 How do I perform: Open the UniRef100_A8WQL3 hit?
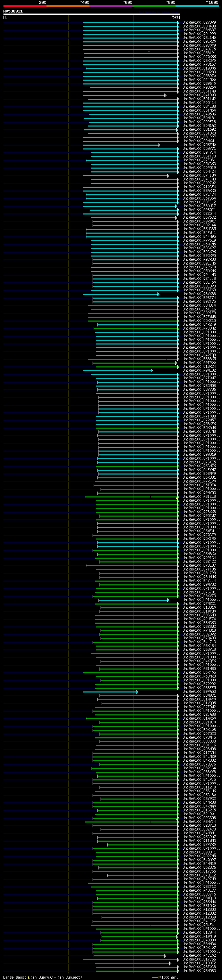199,898
